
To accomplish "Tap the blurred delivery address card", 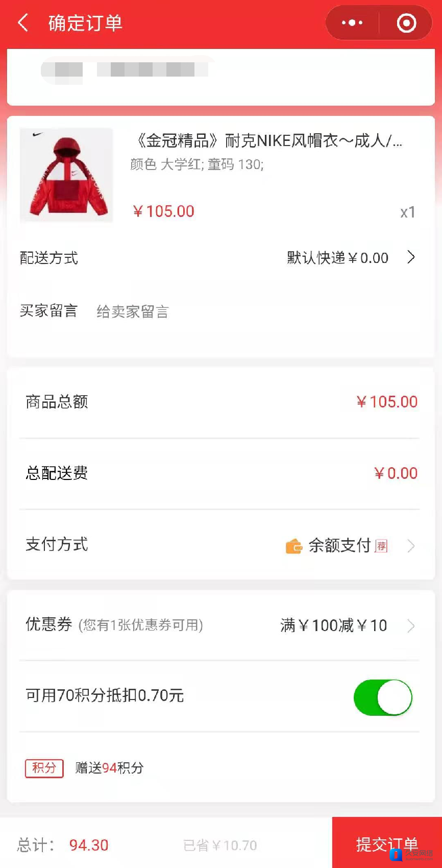I will 220,77.
